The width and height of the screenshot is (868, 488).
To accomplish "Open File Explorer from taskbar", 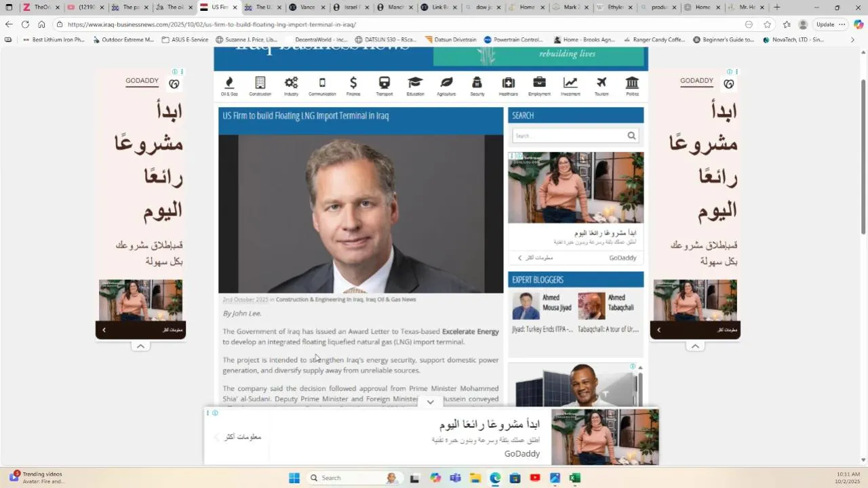I will 475,478.
